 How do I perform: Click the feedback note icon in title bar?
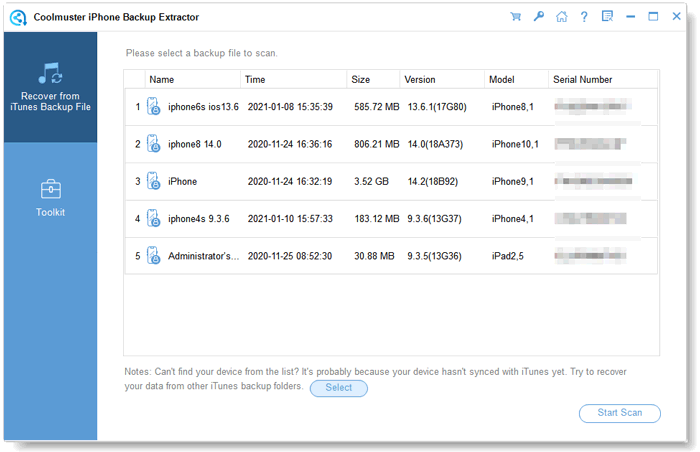click(x=607, y=17)
